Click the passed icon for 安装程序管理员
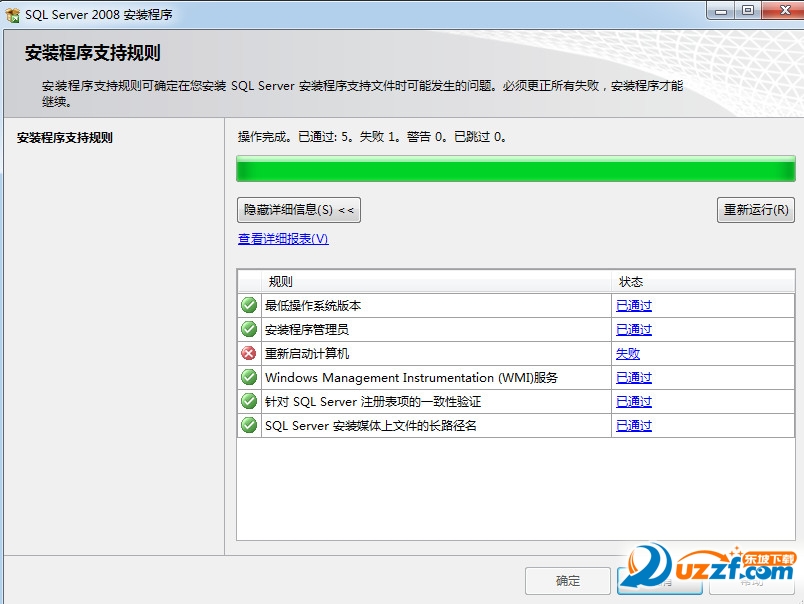Image resolution: width=804 pixels, height=604 pixels. pos(249,329)
